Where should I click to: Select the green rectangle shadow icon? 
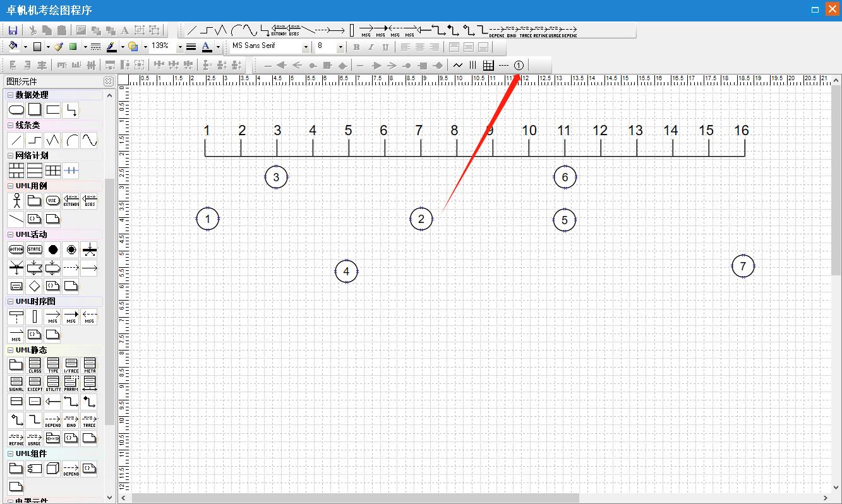coord(73,47)
